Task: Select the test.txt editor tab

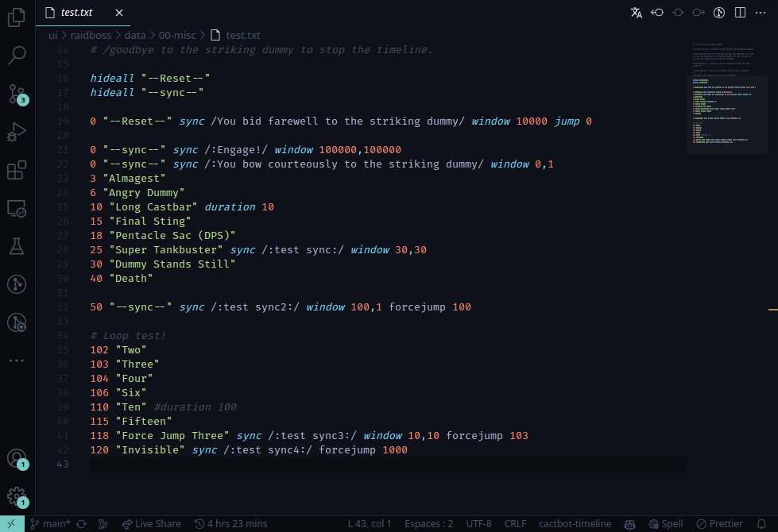Action: click(83, 13)
